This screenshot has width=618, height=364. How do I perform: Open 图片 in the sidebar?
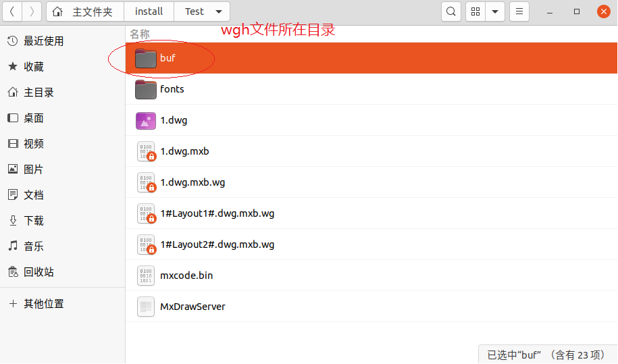tap(63, 169)
